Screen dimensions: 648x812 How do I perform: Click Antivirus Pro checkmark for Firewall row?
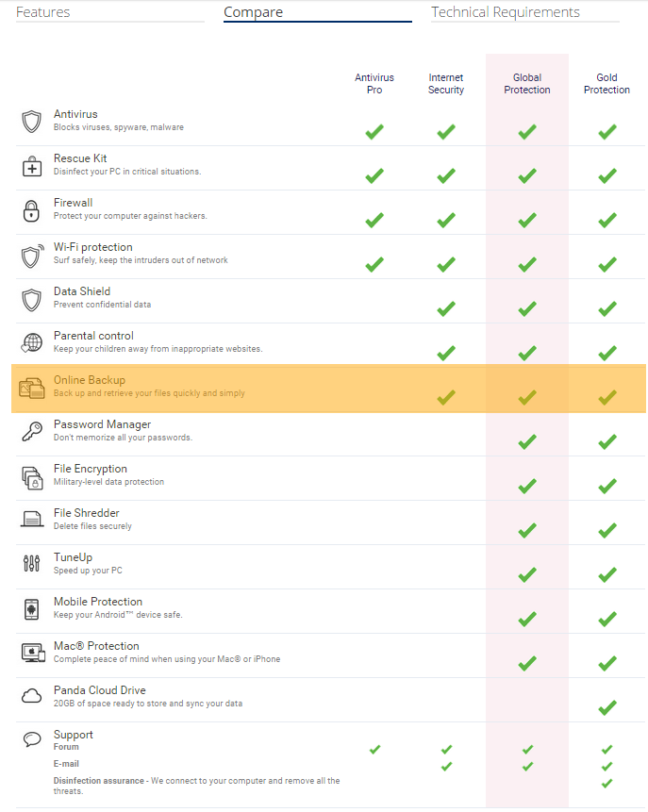tap(374, 220)
